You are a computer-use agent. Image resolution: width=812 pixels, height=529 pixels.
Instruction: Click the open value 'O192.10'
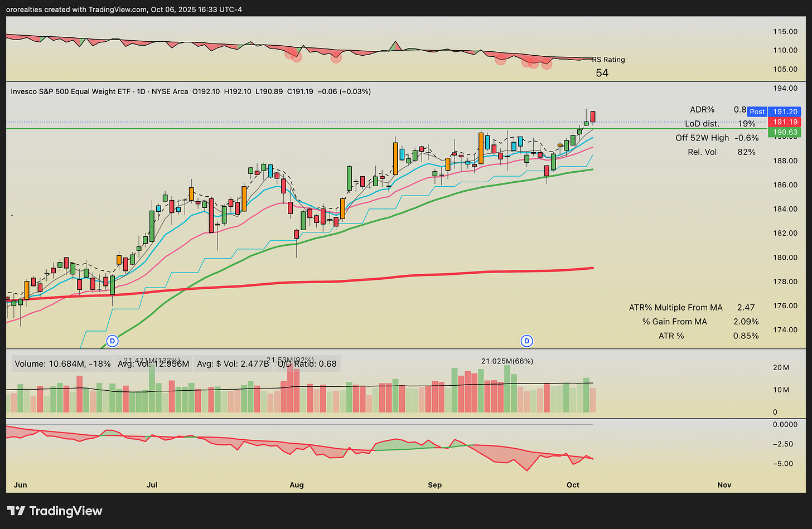206,91
